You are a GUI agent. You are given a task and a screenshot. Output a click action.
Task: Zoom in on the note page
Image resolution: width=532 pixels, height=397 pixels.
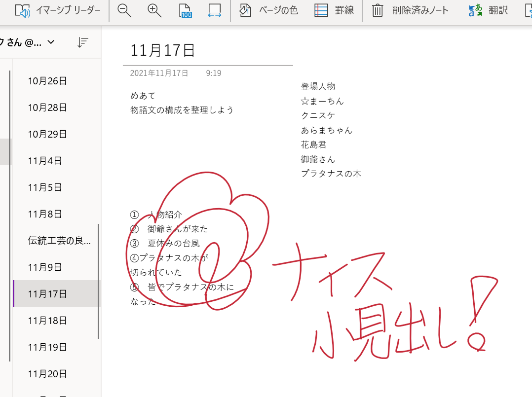pos(153,10)
